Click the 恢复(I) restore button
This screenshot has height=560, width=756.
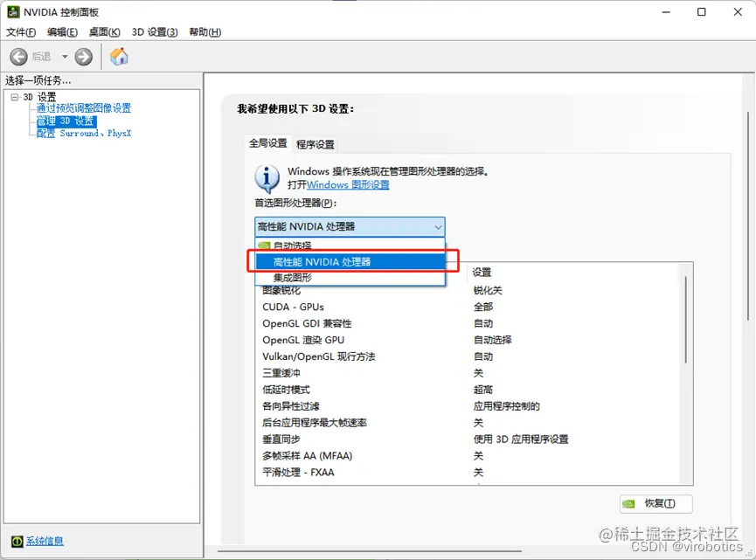[x=656, y=503]
